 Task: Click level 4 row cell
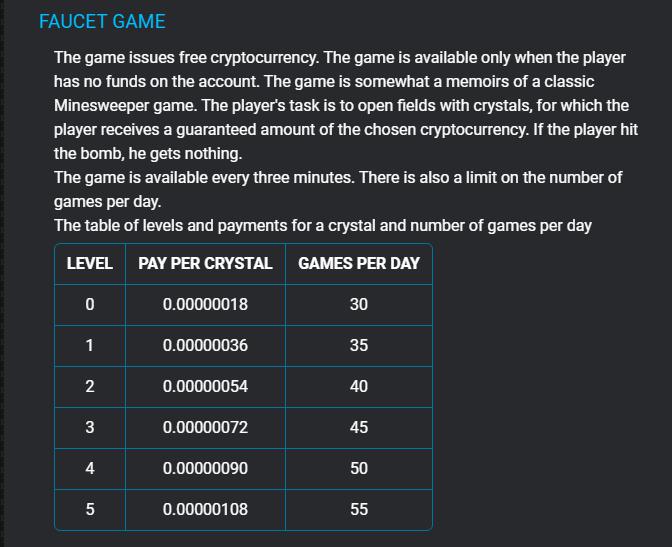point(90,469)
